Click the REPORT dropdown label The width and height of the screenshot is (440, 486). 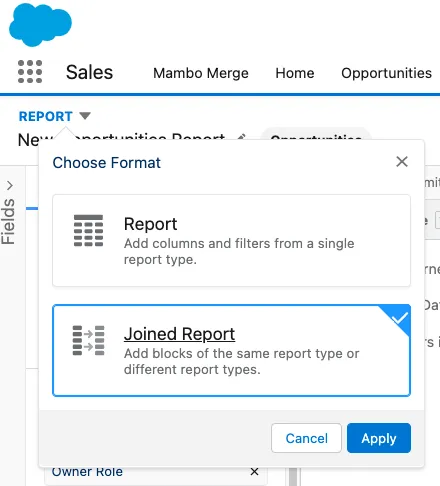[46, 116]
